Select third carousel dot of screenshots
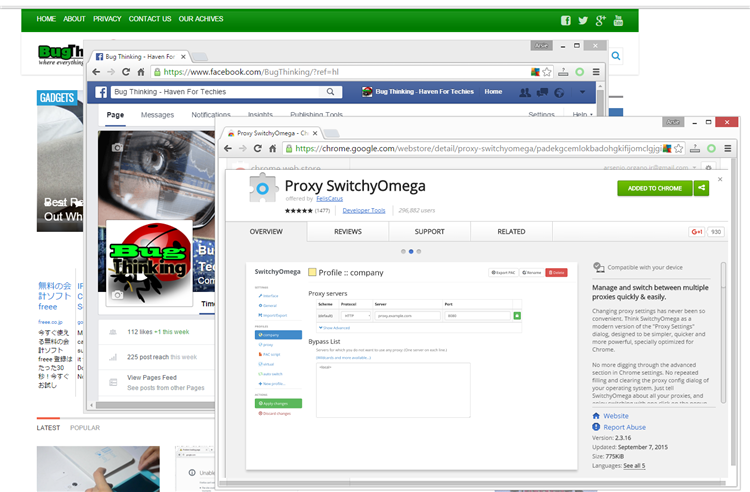 [419, 251]
